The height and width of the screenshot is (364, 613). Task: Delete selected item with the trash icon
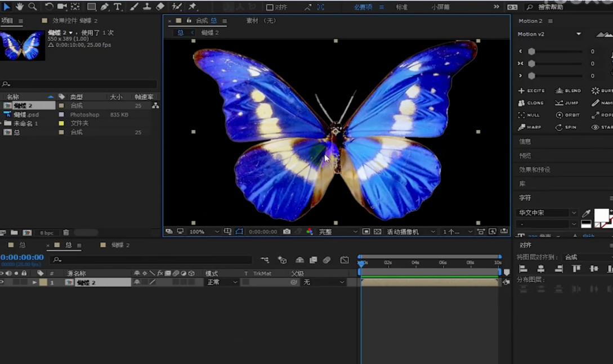[x=66, y=232]
